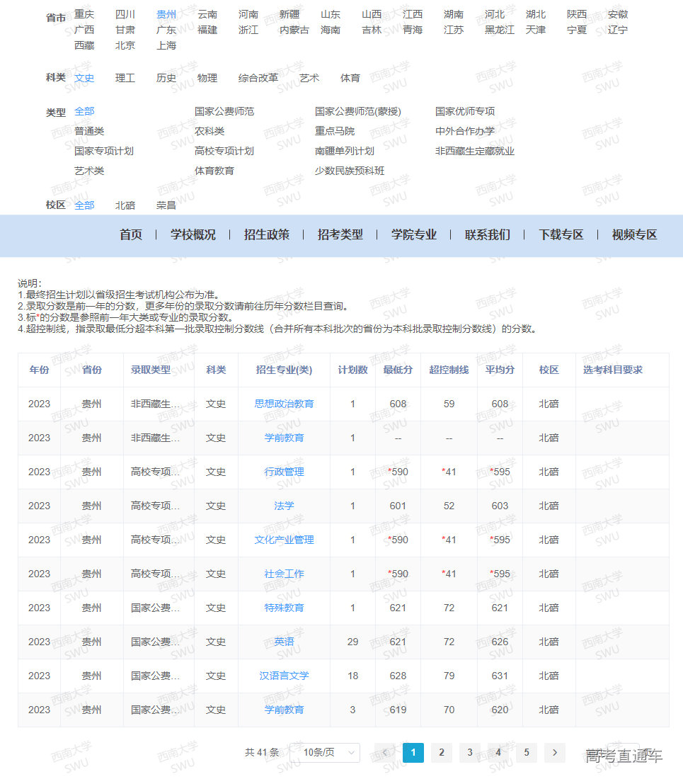
Task: Open the 学院专业 navigation item
Action: click(x=415, y=234)
